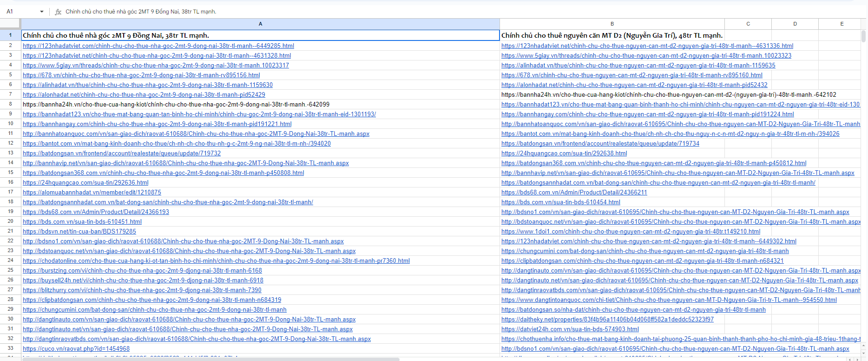Click the select-all corner box above row 1
This screenshot has width=868, height=361.
10,24
